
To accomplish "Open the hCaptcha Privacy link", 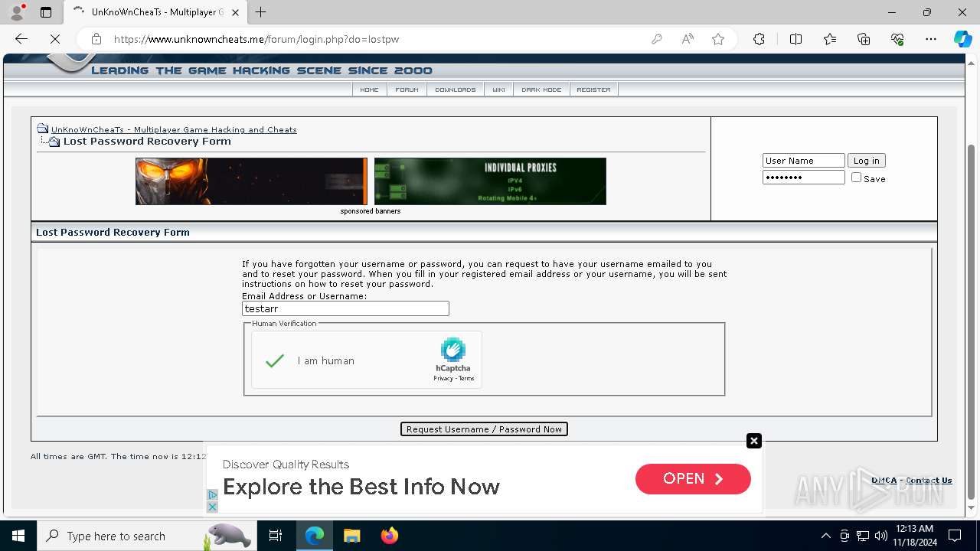I will (x=443, y=378).
